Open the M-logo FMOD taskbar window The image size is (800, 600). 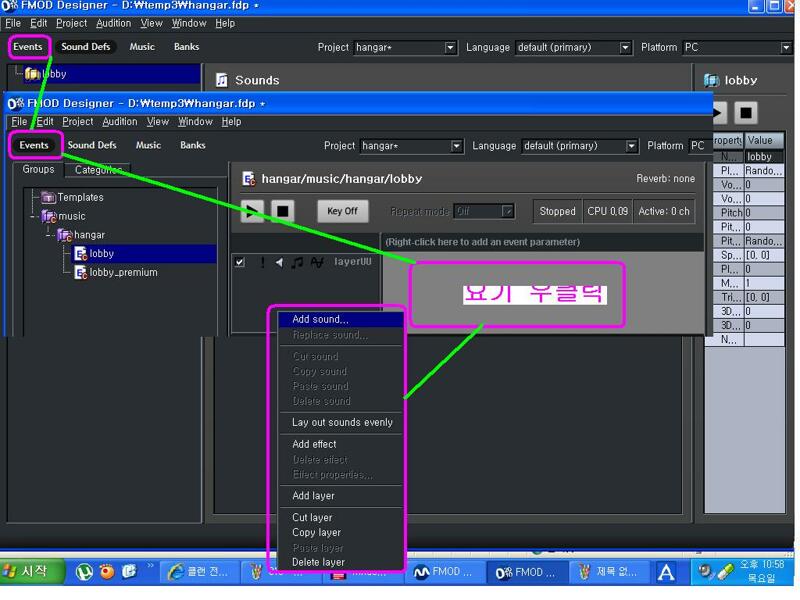443,572
